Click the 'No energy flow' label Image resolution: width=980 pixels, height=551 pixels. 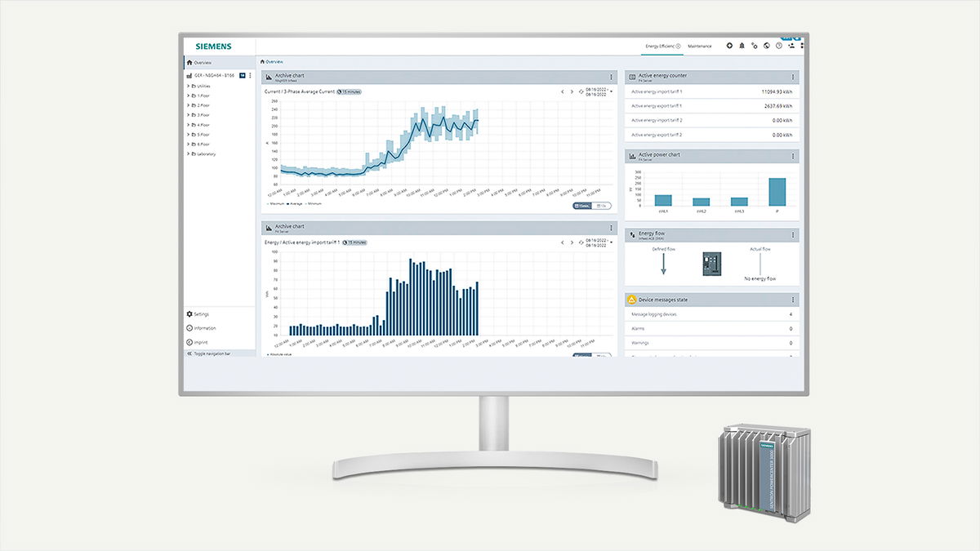(x=760, y=279)
